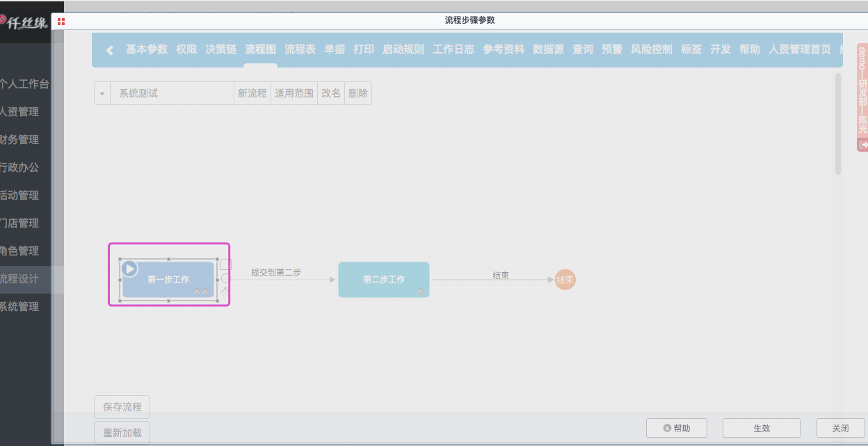
Task: Click the person icon on 第二步工作 node
Action: (x=420, y=290)
